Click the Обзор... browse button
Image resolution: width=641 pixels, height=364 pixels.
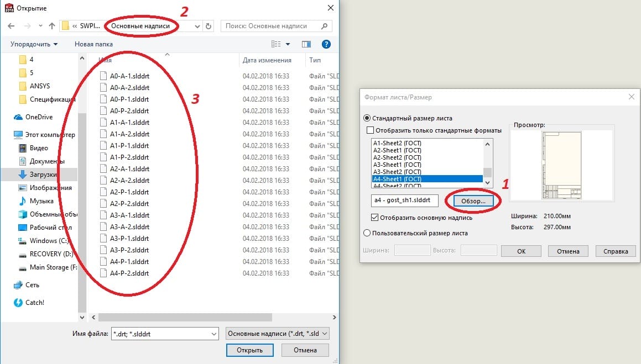point(473,201)
